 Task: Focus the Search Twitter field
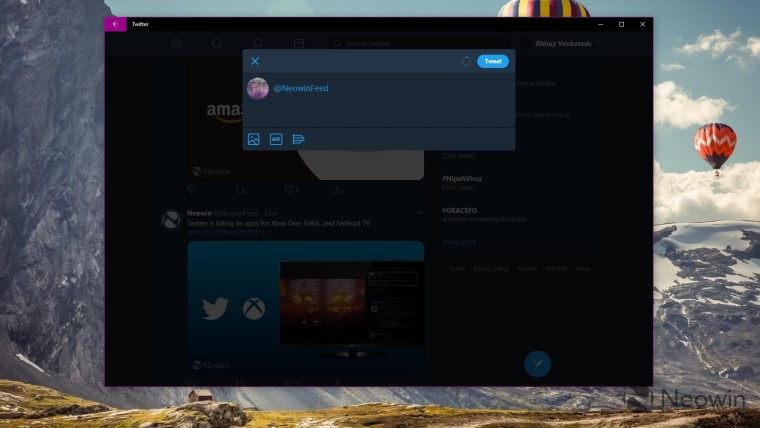(419, 44)
